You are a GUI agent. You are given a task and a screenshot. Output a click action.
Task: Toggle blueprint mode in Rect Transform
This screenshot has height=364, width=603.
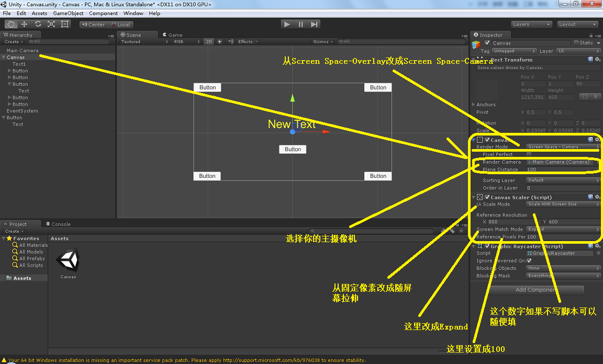585,97
